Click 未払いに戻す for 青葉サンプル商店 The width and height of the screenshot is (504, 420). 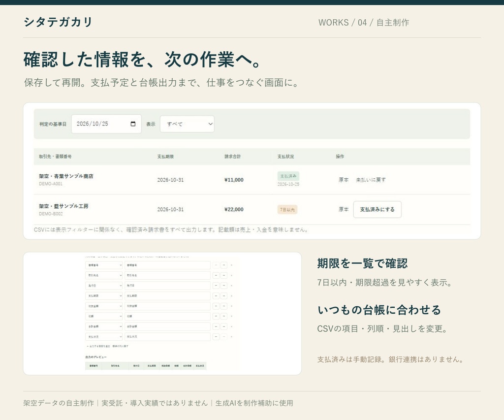[x=371, y=180]
